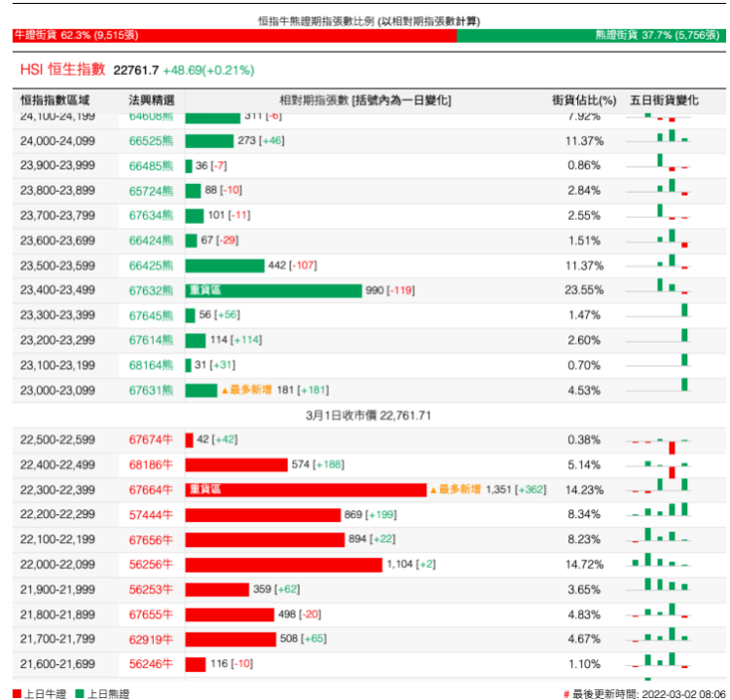Click the index range 23,000-23,099
Image resolution: width=730 pixels, height=700 pixels.
tap(57, 390)
